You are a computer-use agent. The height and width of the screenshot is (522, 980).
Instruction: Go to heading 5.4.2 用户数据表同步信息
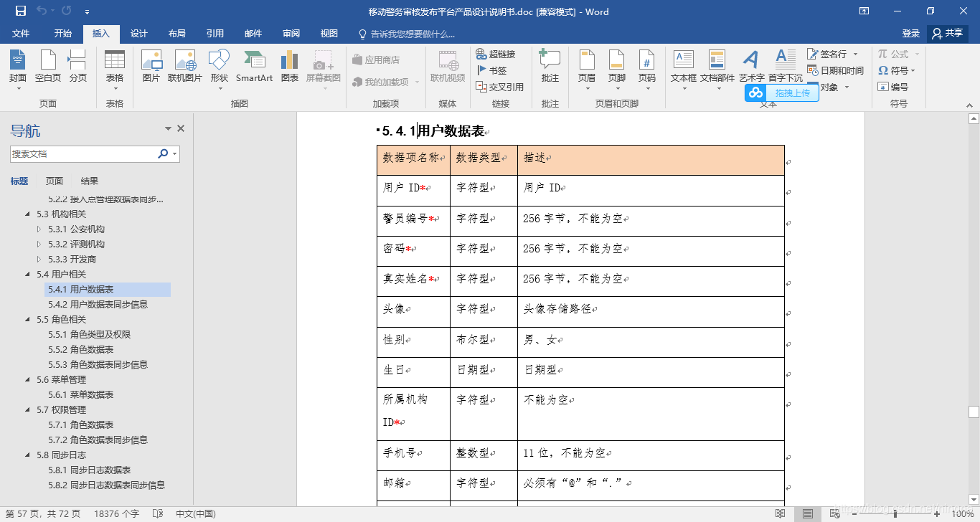click(98, 304)
